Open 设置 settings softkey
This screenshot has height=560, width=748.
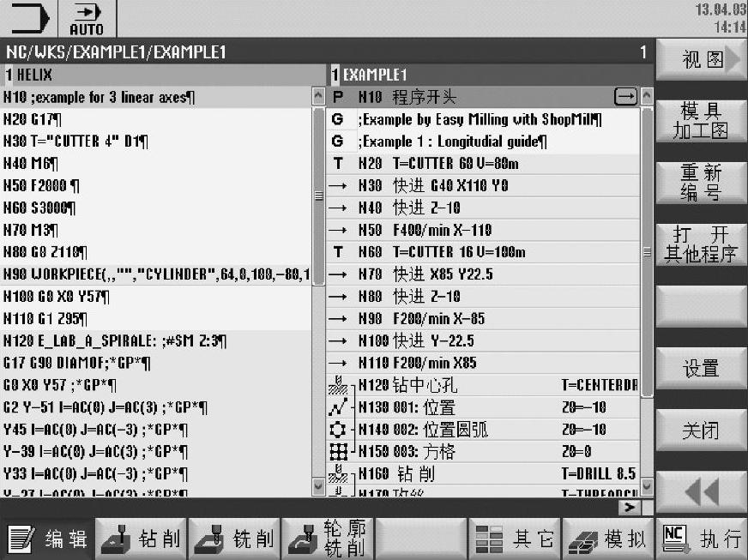(701, 369)
